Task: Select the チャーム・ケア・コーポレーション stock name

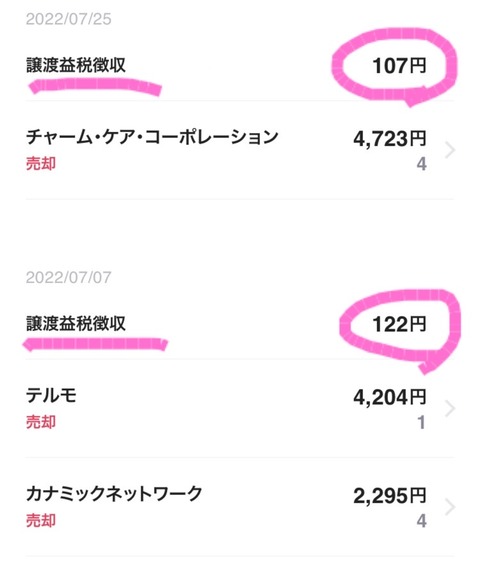Action: (152, 137)
